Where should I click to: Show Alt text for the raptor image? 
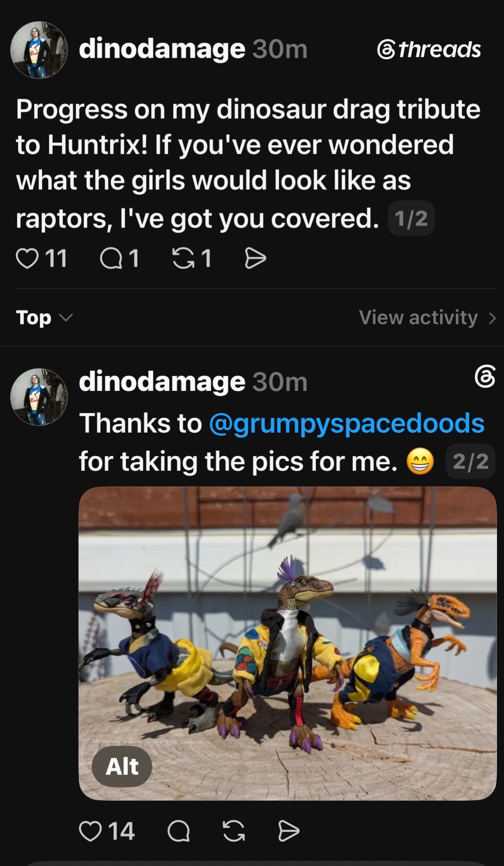pos(122,766)
